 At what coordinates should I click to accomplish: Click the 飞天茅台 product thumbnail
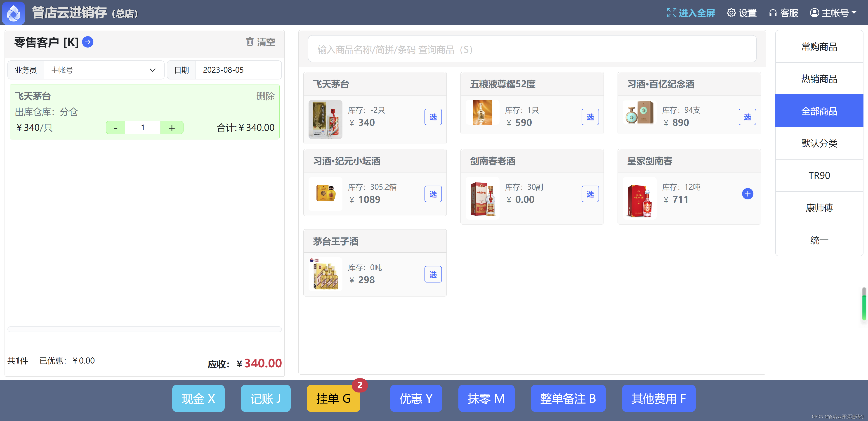(325, 120)
